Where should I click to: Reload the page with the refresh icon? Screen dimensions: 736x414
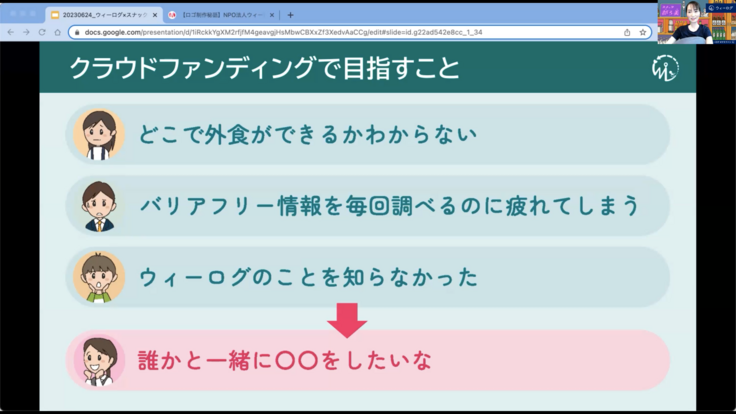tap(42, 32)
